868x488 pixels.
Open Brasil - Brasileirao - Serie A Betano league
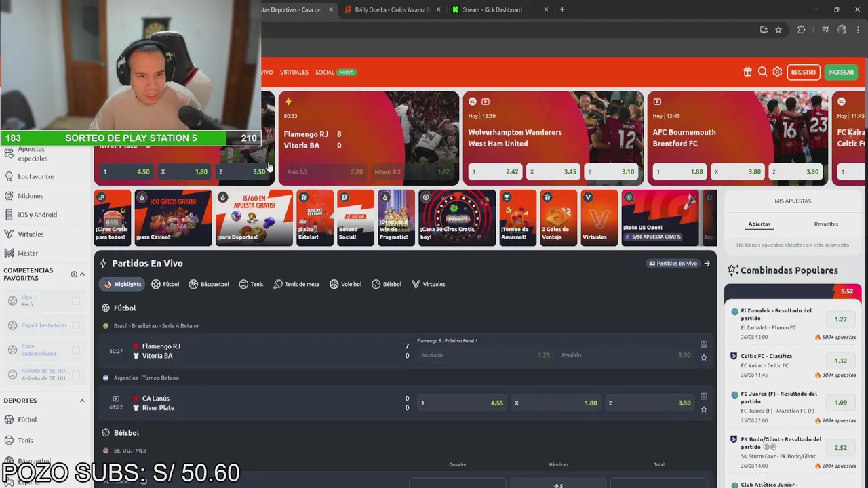point(156,326)
